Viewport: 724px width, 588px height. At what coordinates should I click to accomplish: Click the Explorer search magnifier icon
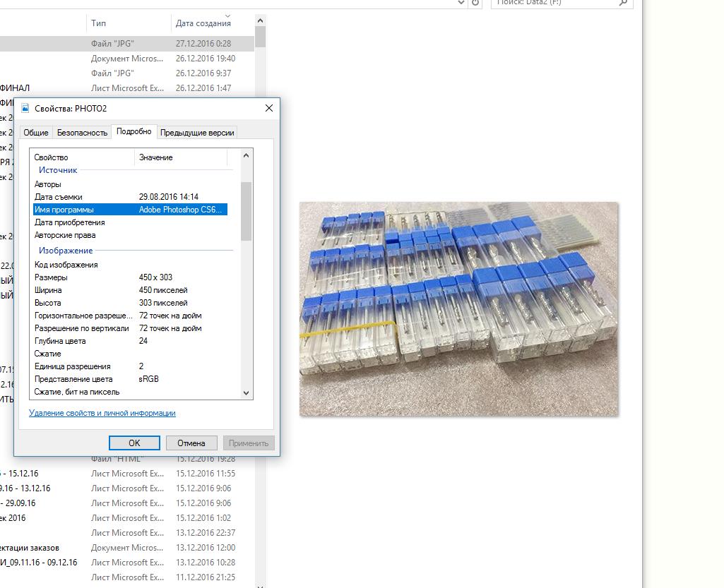pos(623,3)
